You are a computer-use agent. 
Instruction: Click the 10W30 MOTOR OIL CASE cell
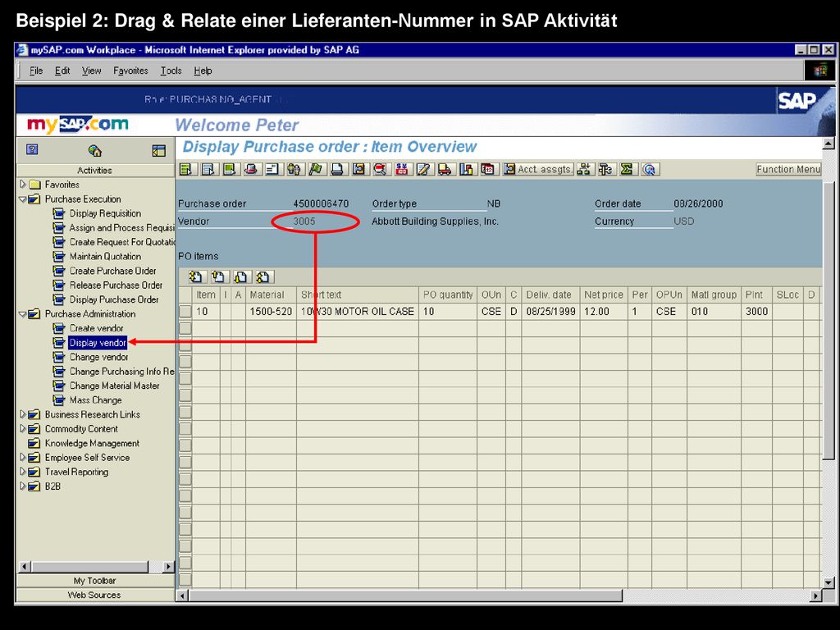[x=358, y=311]
